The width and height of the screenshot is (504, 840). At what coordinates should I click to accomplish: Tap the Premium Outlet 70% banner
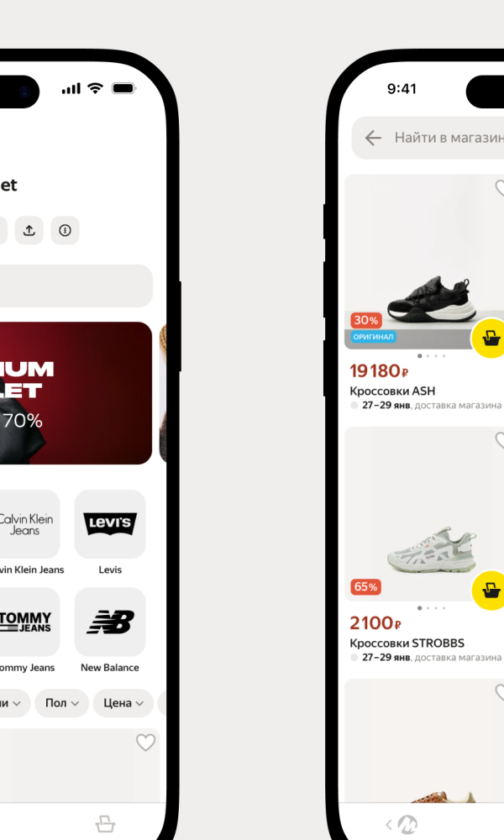(x=76, y=393)
